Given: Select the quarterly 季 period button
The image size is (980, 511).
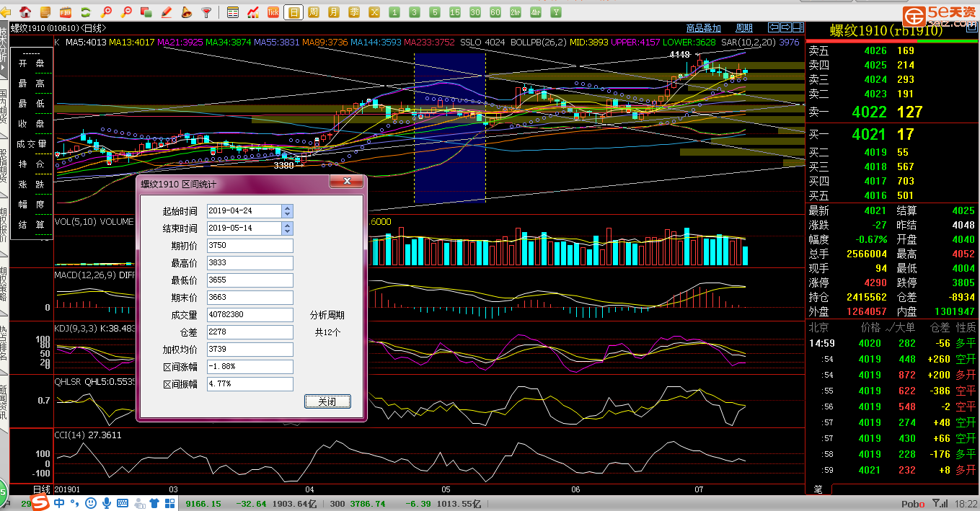Looking at the screenshot, I should click(354, 12).
